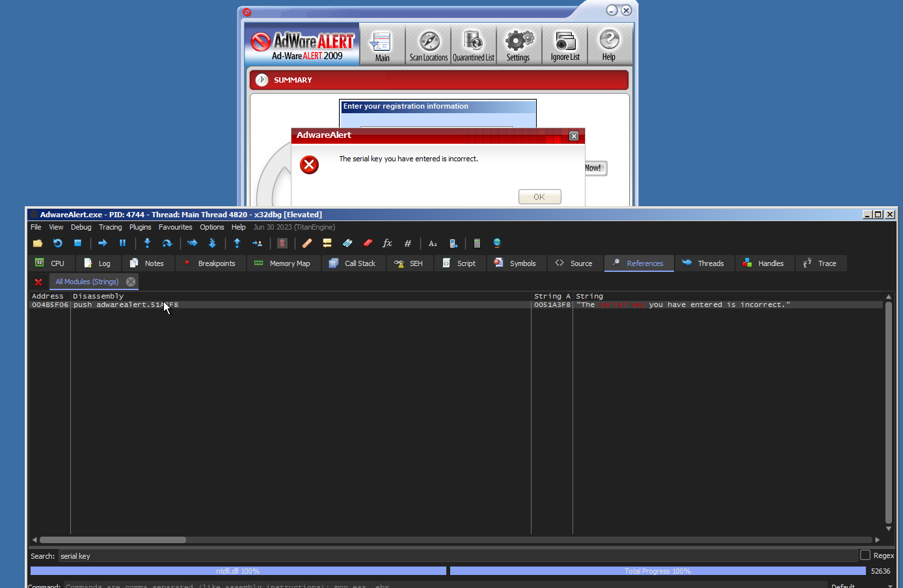Switch to the Breakpoints tab

(210, 263)
